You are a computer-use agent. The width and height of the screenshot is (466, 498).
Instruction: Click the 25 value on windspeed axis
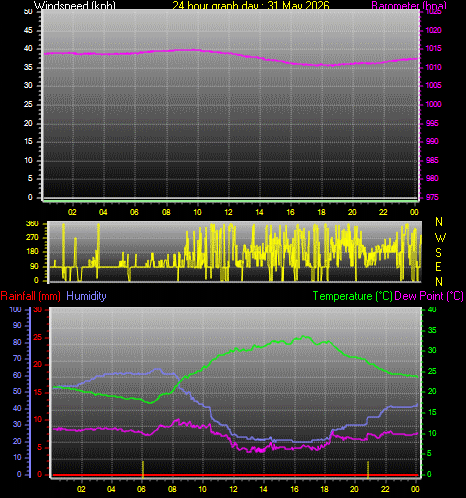tap(28, 104)
